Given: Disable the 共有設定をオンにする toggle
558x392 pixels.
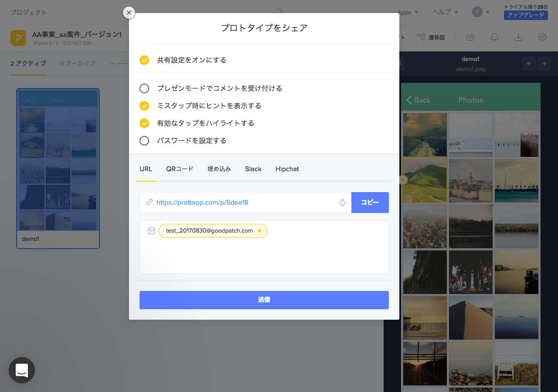Looking at the screenshot, I should coord(144,60).
